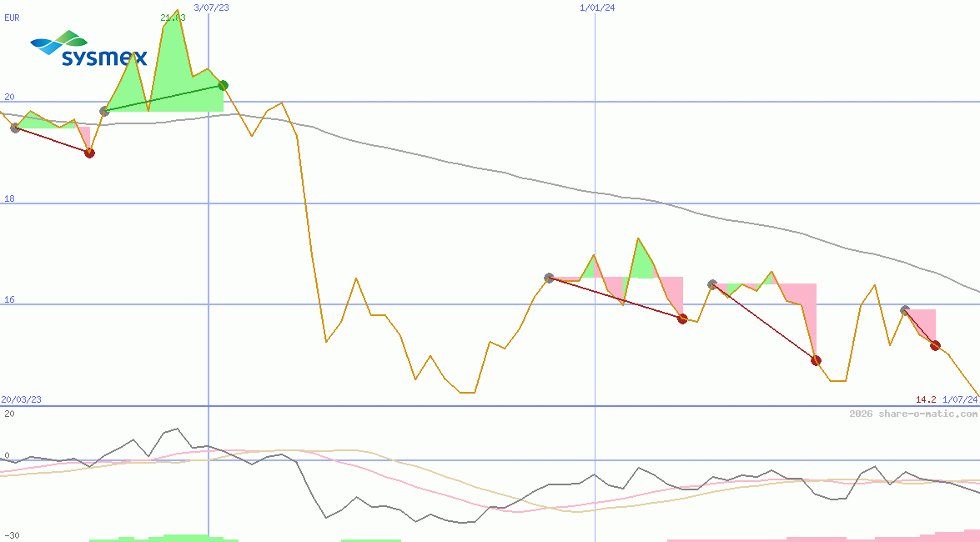Click the EUR currency label

(x=12, y=17)
